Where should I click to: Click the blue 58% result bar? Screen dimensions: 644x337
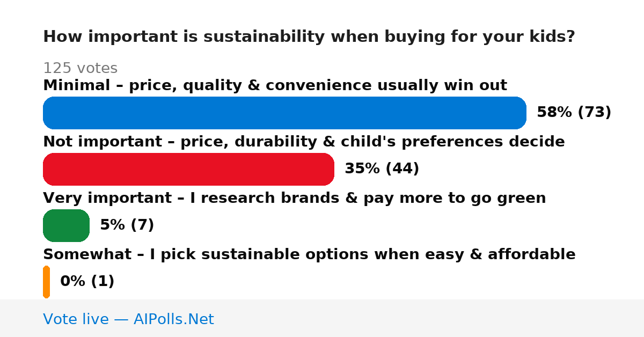(284, 113)
